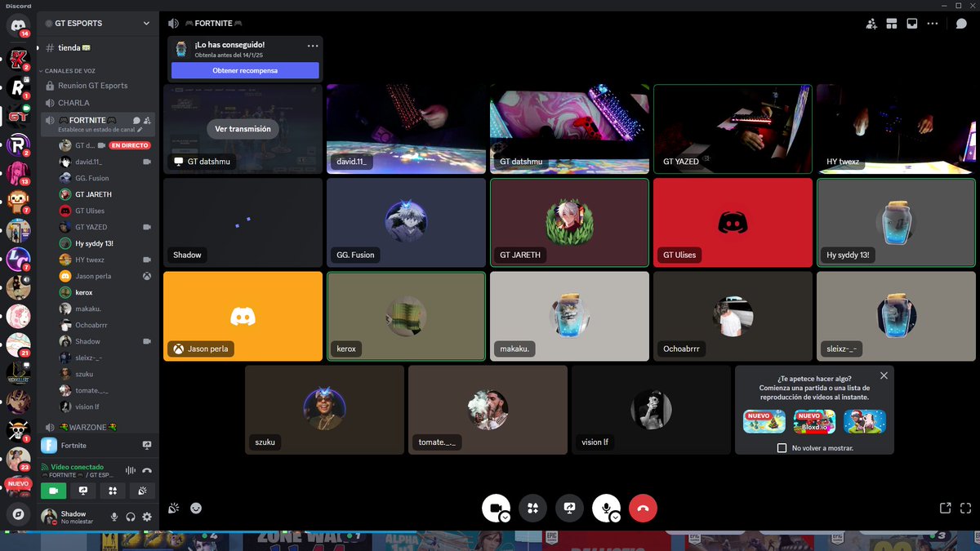This screenshot has width=980, height=551.
Task: Open soundboard button in sidebar voice panel
Action: 142,491
